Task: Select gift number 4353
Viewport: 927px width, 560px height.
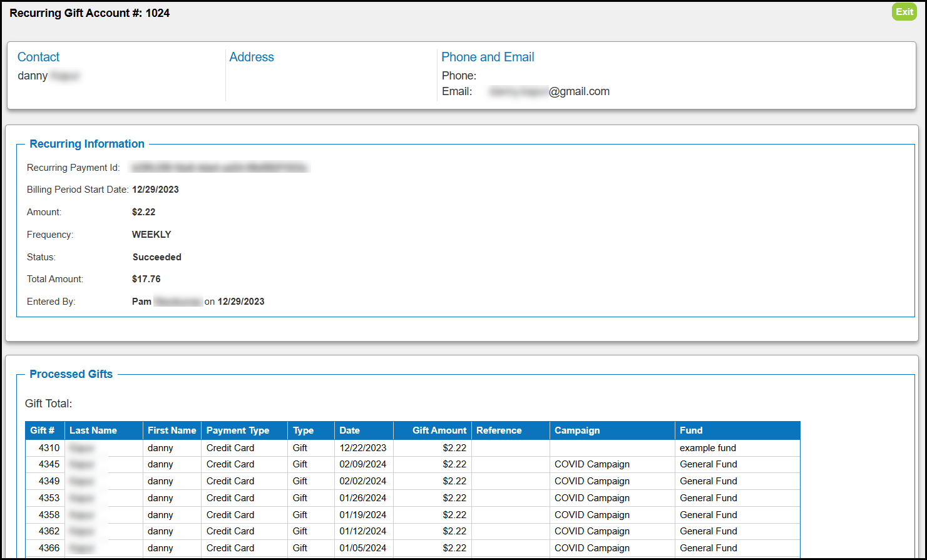Action: click(49, 498)
